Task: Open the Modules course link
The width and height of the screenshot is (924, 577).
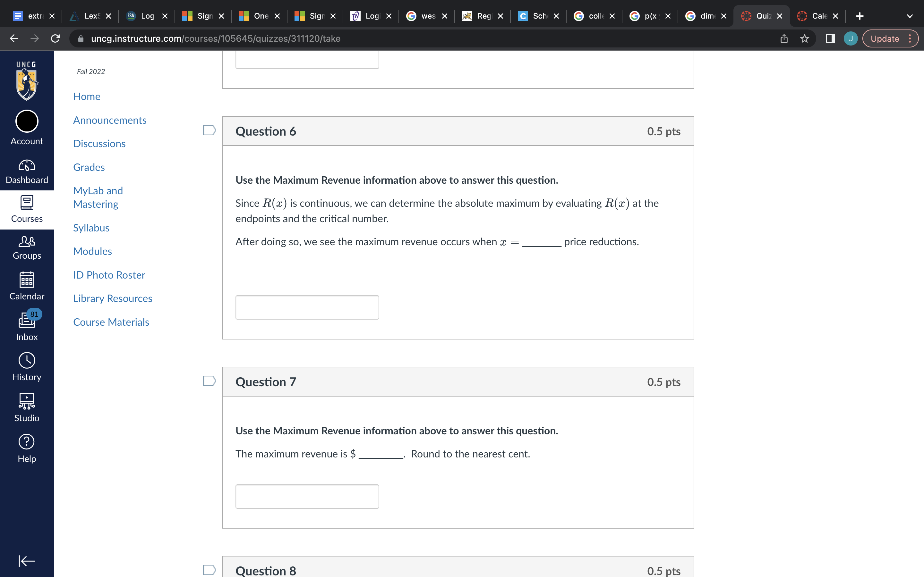Action: [x=92, y=251]
